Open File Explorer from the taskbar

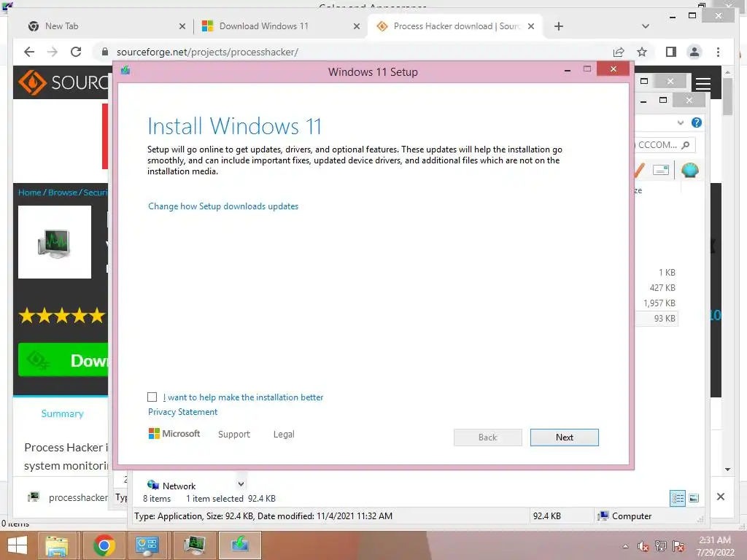click(57, 545)
